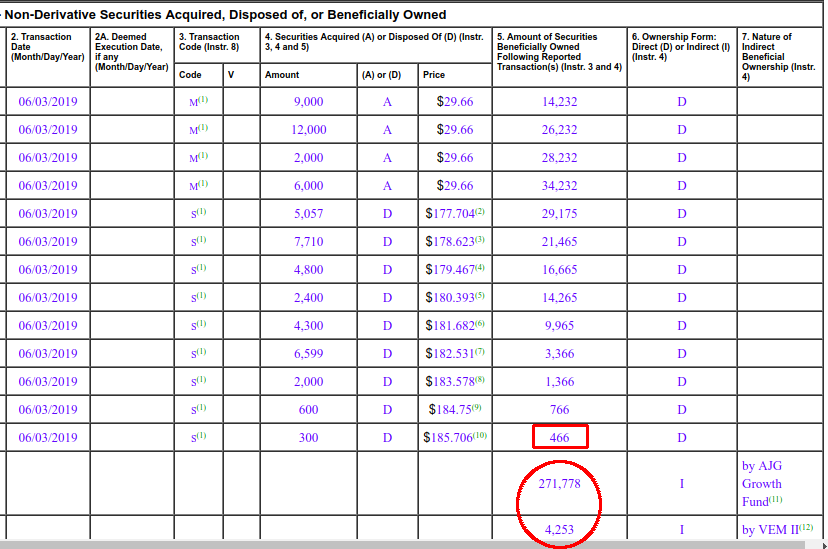Open footnote (11) after AJG Growth Fund
Image resolution: width=828 pixels, height=549 pixels.
tap(775, 499)
